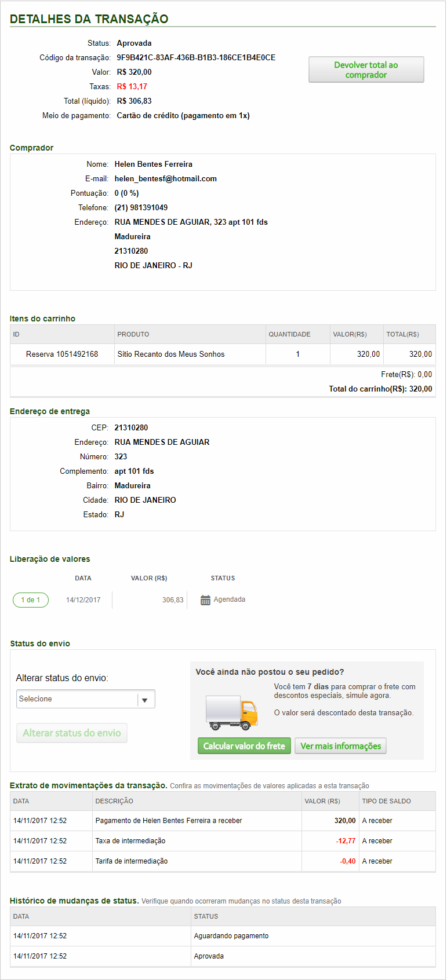Click product Sitio Recanto dos Meus Sonhos
Viewport: 447px width, 980px height.
[171, 354]
